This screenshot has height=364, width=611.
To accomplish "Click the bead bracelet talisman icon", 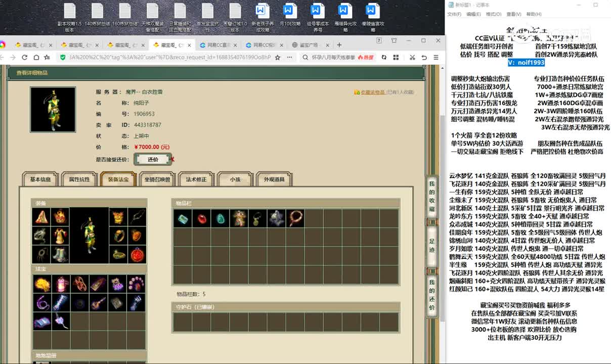I will coord(136,284).
